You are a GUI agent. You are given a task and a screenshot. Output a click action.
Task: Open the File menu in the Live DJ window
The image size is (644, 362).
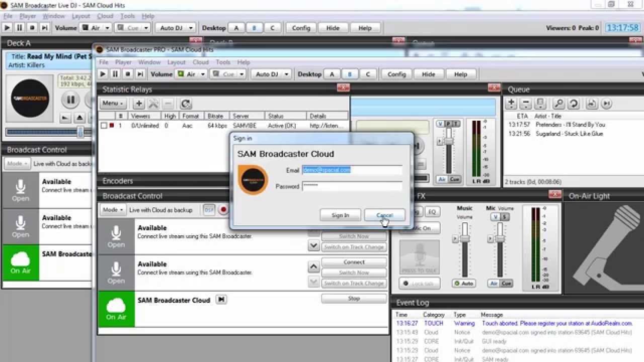click(x=8, y=16)
